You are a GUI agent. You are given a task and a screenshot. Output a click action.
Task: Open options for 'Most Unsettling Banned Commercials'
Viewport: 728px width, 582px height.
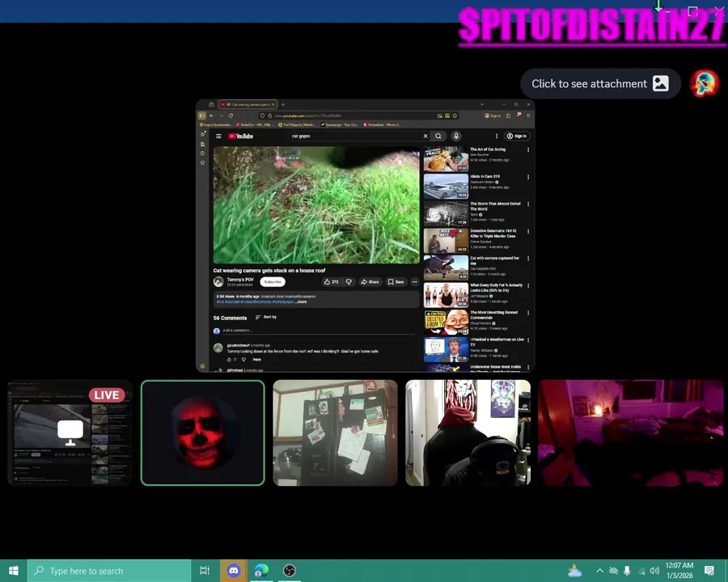(528, 313)
